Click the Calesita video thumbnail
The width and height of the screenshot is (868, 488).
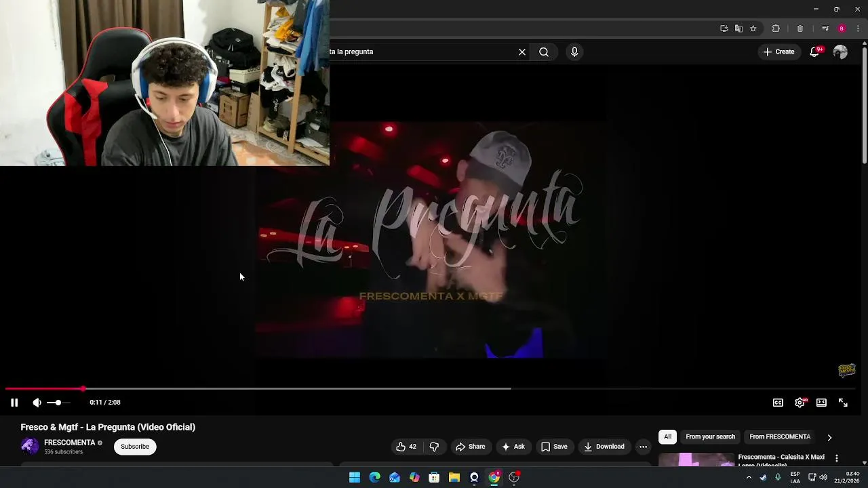click(x=696, y=460)
